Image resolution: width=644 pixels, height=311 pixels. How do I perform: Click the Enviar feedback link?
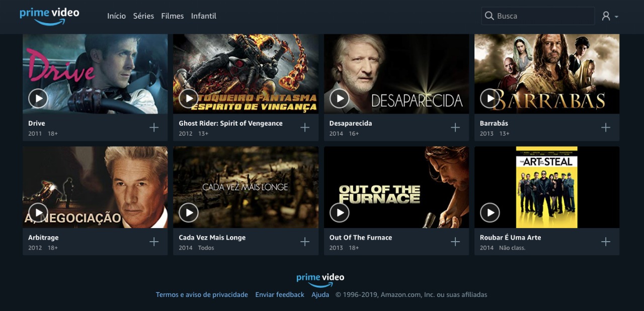(279, 294)
